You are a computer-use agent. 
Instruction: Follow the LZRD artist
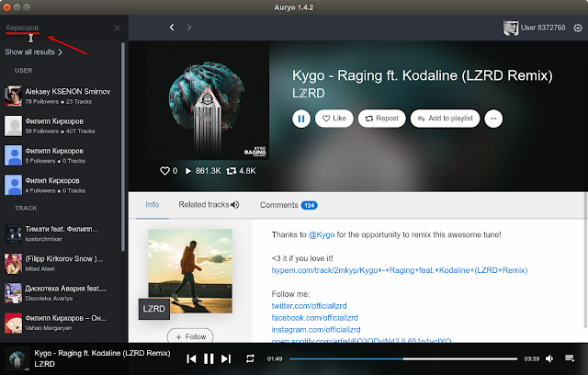pos(190,336)
